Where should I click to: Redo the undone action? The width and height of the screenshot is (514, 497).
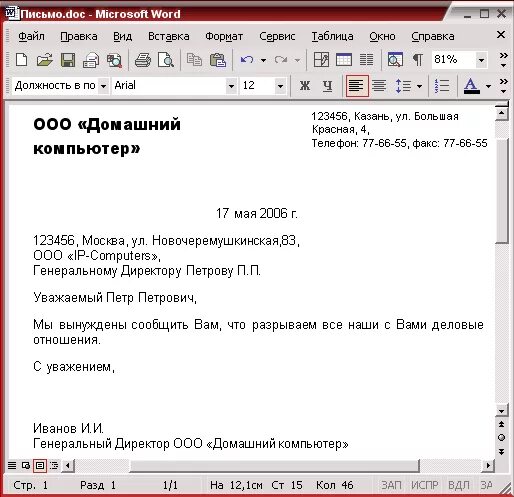pyautogui.click(x=281, y=60)
